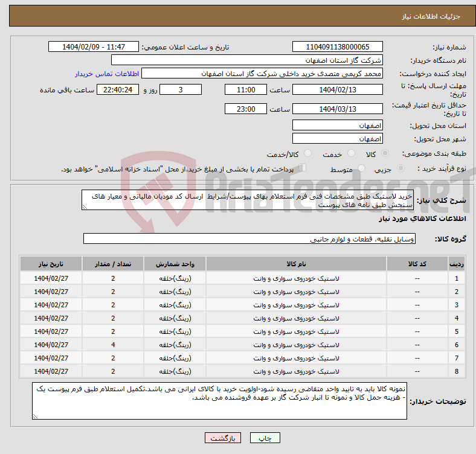Select the متوسط purchase type radio
This screenshot has width=476, height=454.
(361, 168)
